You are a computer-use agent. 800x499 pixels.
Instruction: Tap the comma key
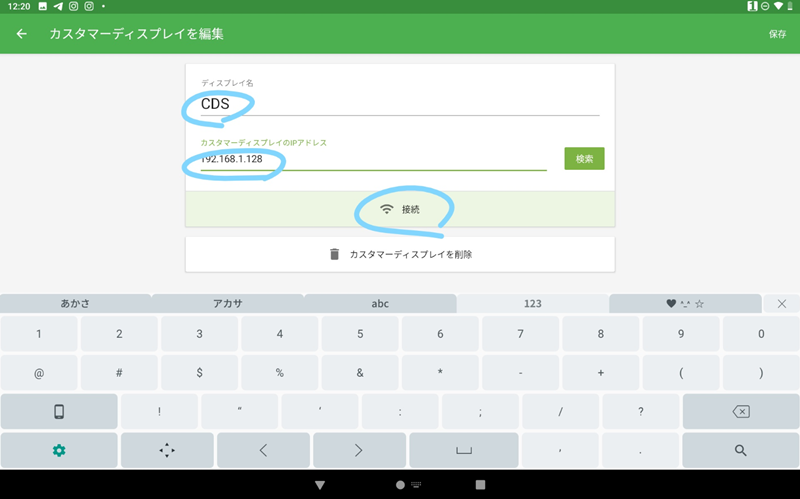pos(560,451)
